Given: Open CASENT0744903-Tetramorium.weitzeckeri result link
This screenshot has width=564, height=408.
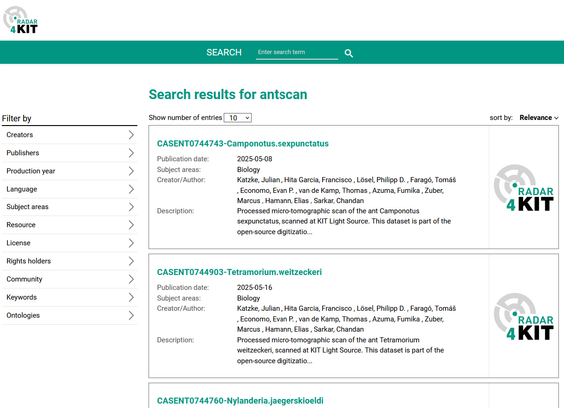Looking at the screenshot, I should [239, 272].
